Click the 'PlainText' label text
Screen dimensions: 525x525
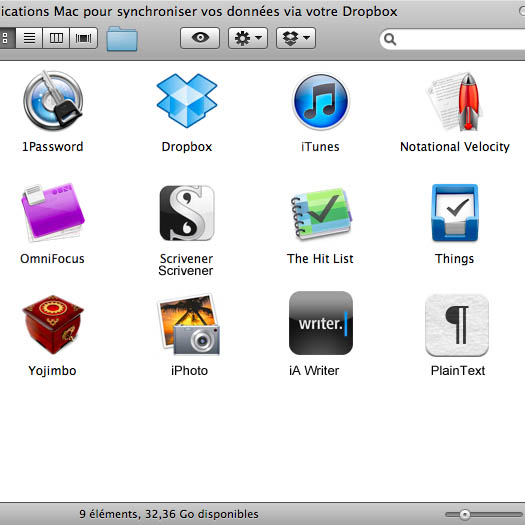click(x=458, y=371)
